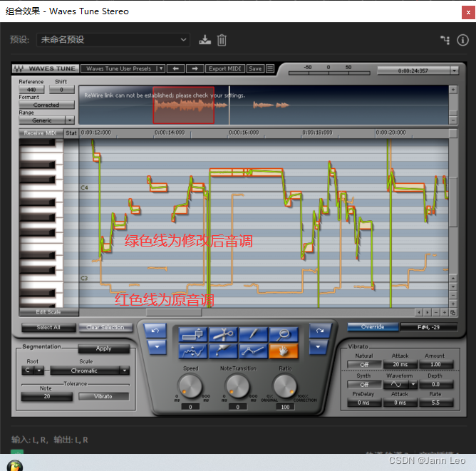476x471 pixels.
Task: Select the orange Hand navigation tool
Action: coord(284,351)
